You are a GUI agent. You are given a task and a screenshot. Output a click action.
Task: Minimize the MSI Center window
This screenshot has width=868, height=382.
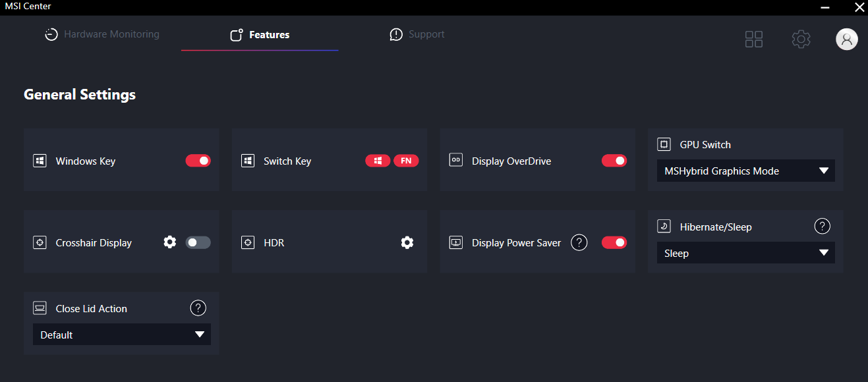coord(826,7)
